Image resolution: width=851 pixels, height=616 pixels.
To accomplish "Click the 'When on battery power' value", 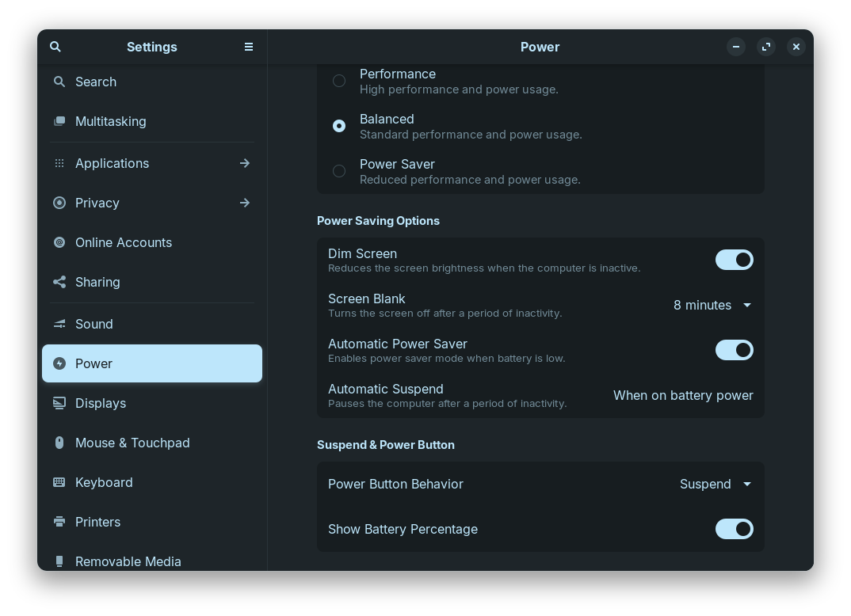I will tap(683, 395).
